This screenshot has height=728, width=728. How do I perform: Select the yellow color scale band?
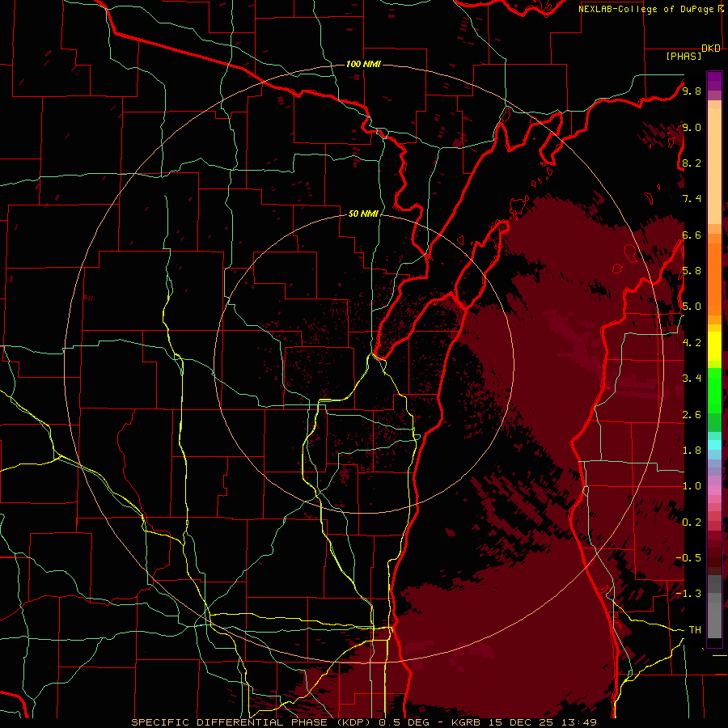714,346
